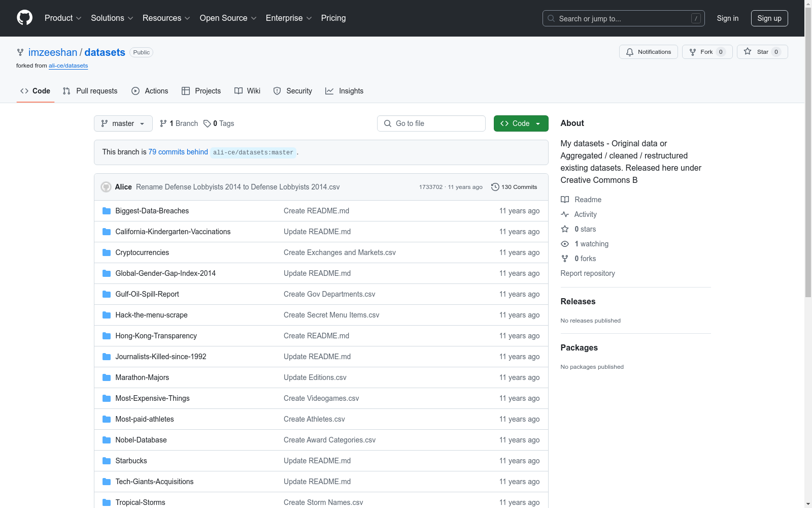Open the Journalists-Killed-since-1992 folder
Image resolution: width=812 pixels, height=508 pixels.
pyautogui.click(x=161, y=357)
